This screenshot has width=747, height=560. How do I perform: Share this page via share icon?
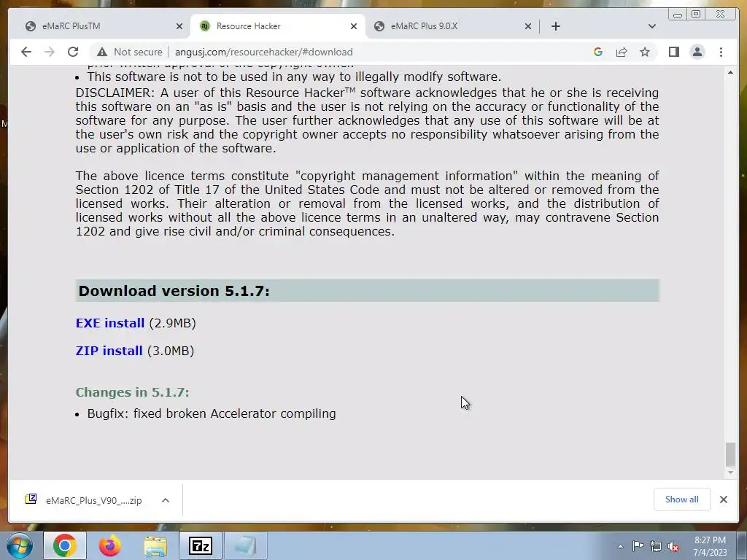(622, 52)
